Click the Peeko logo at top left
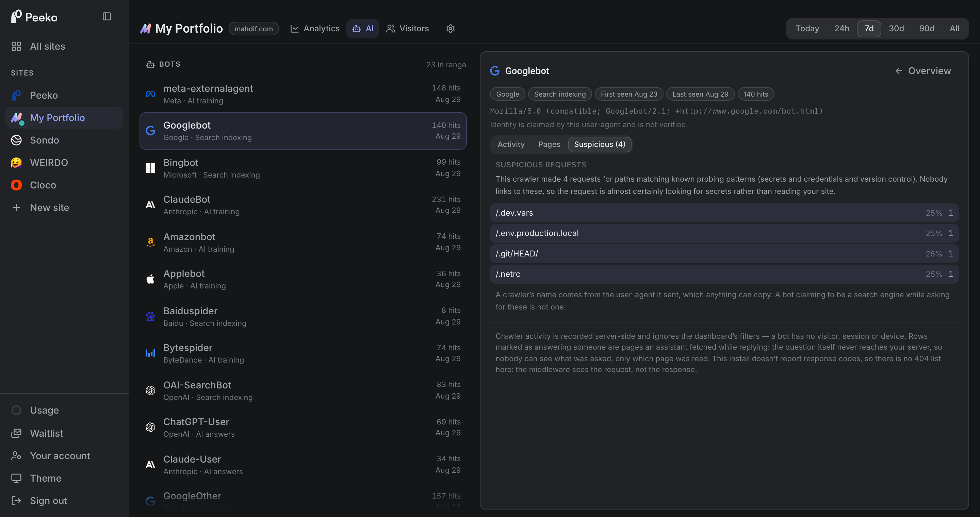Viewport: 980px width, 517px height. click(34, 17)
